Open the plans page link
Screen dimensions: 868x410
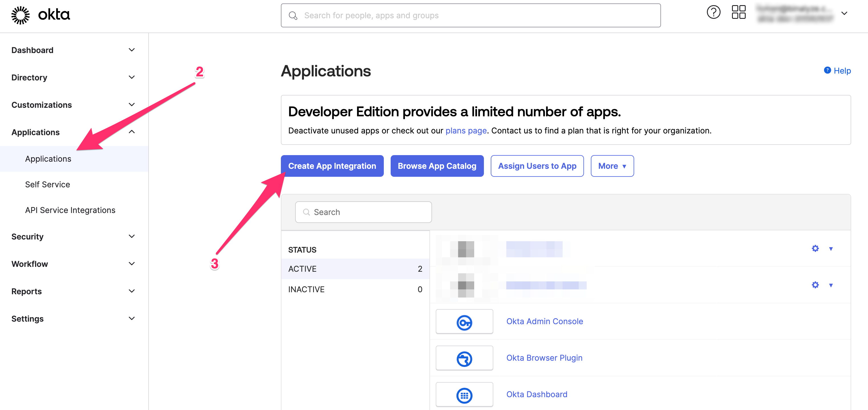click(466, 131)
